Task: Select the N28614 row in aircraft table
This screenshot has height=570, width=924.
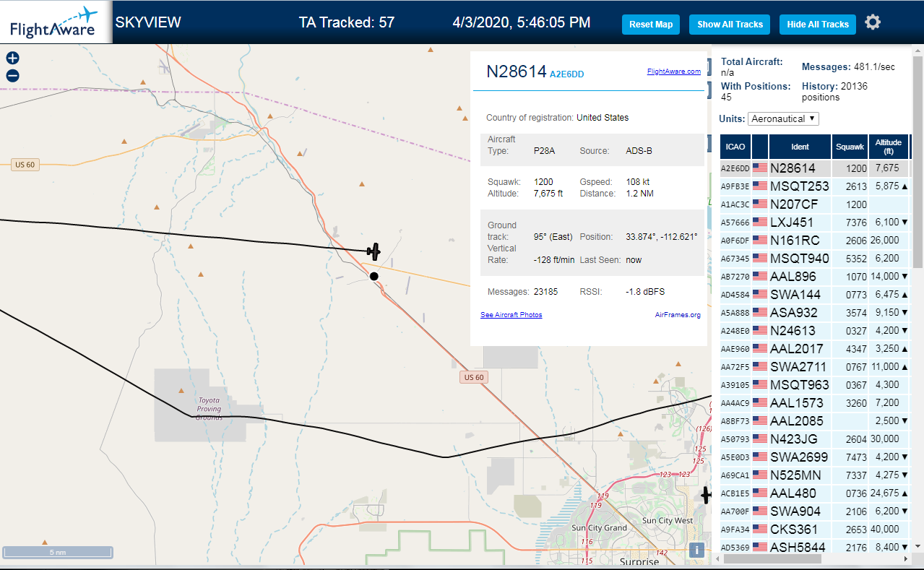Action: pos(814,168)
